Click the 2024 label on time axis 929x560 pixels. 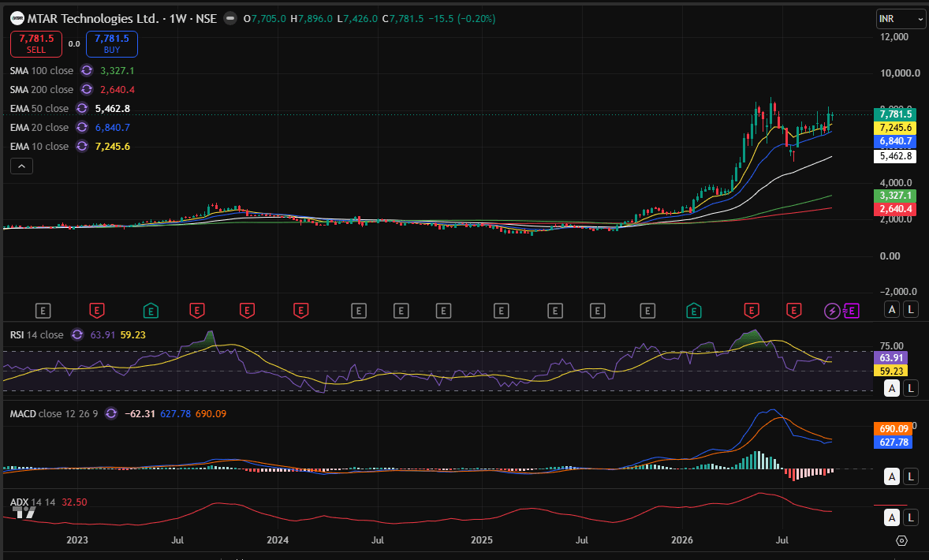(x=278, y=539)
